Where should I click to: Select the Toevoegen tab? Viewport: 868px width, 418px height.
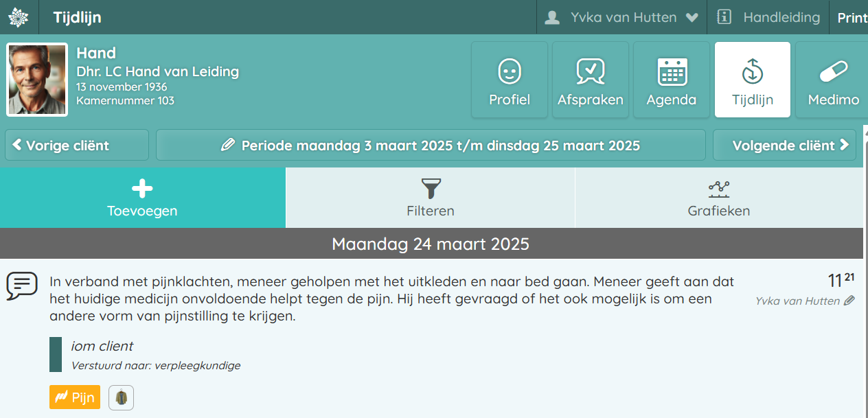[142, 198]
